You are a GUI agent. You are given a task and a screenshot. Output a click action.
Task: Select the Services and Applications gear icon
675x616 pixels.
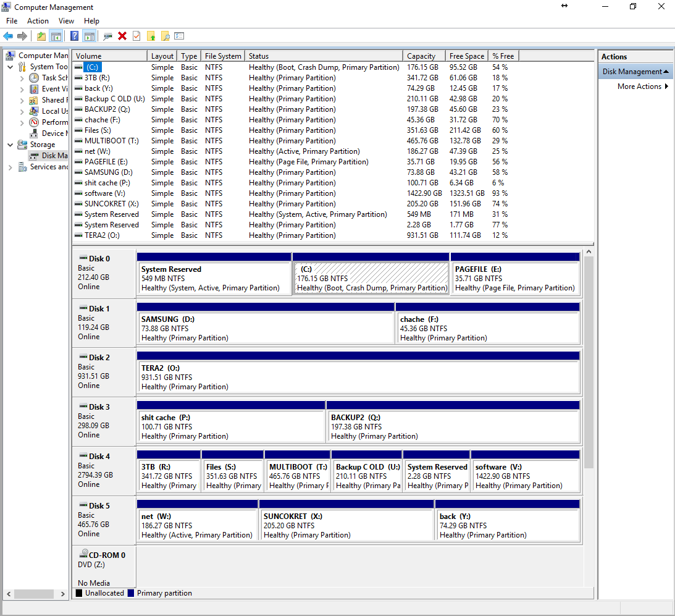click(22, 167)
